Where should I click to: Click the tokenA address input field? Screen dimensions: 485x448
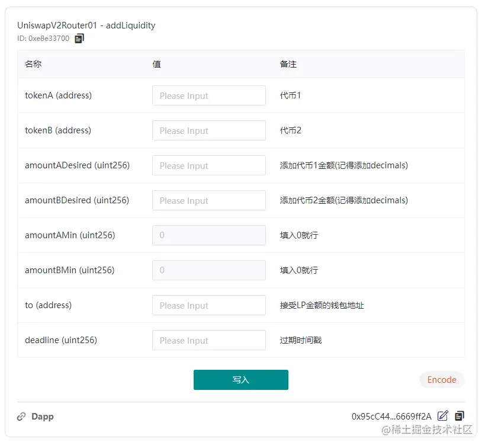(208, 95)
